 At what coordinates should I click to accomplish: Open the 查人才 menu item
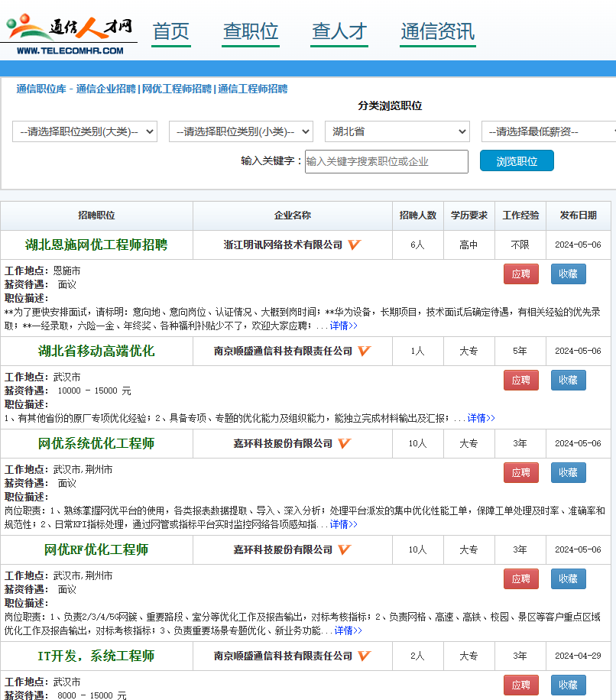point(339,31)
